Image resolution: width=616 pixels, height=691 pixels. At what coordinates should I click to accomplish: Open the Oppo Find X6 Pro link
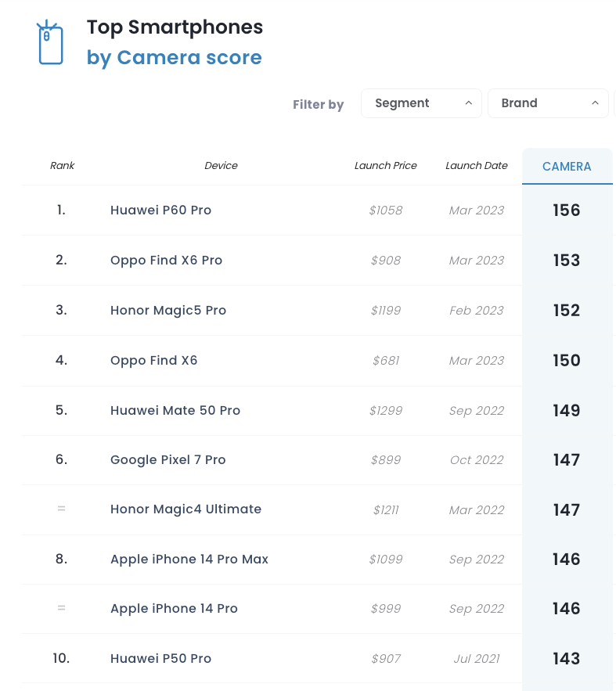[166, 261]
